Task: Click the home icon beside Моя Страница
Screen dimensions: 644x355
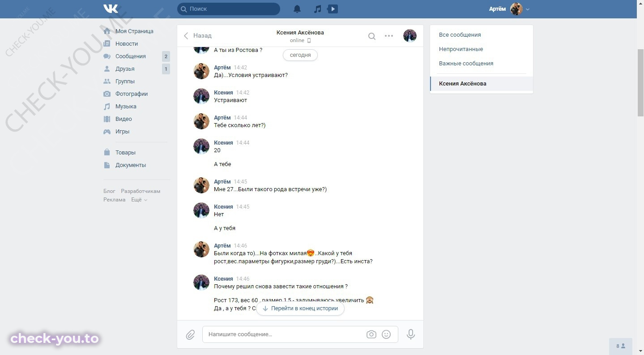Action: [x=107, y=31]
